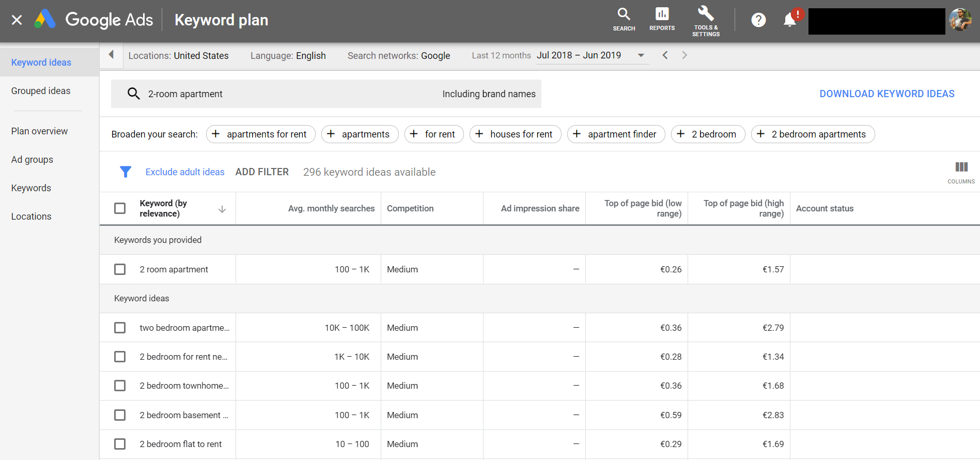Click Download Keyword Ideas link
Image resolution: width=980 pixels, height=460 pixels.
pos(886,94)
